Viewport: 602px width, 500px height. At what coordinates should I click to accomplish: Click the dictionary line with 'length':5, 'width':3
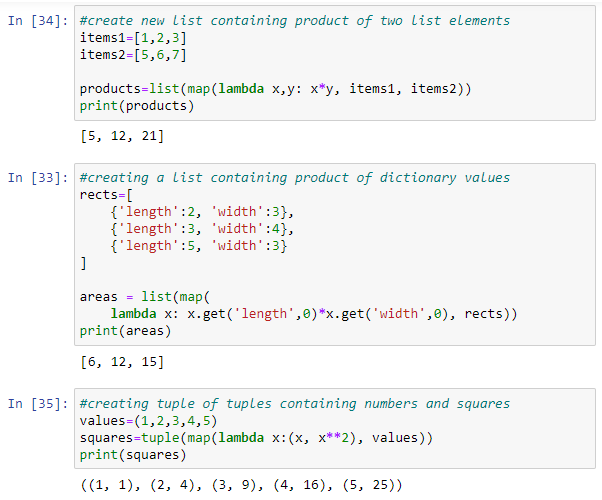click(x=203, y=245)
